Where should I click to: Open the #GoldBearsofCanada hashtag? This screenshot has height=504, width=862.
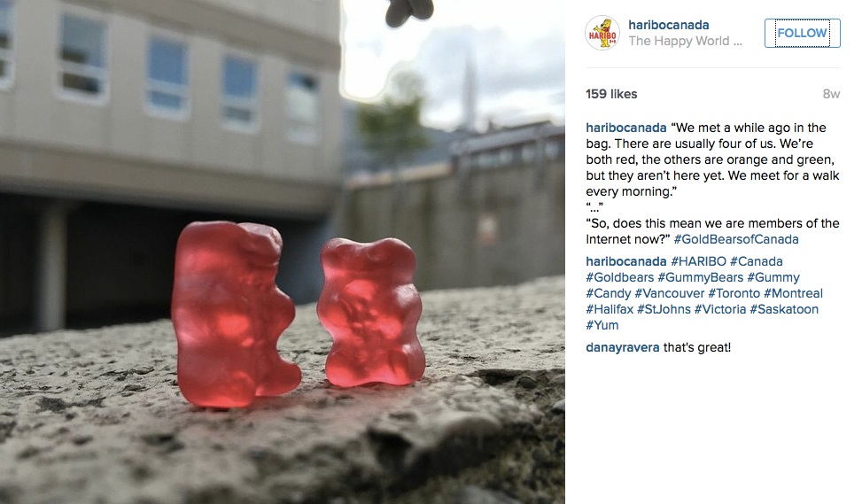pyautogui.click(x=736, y=239)
